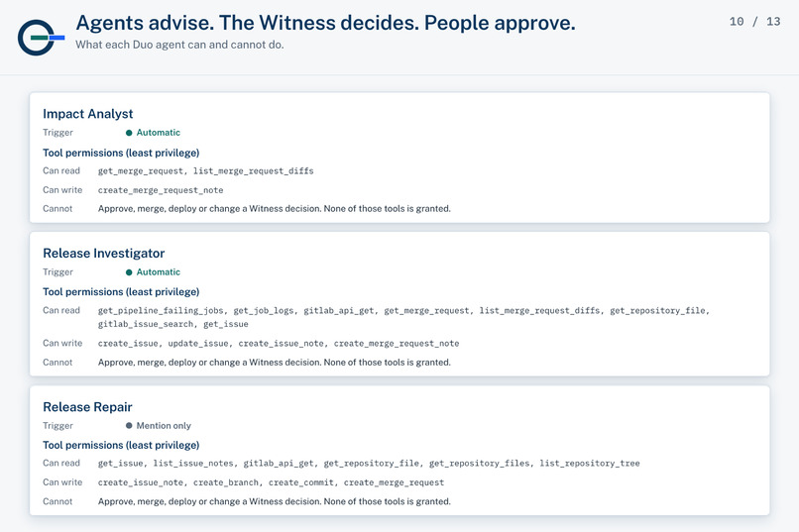The height and width of the screenshot is (532, 799).
Task: Click 'Tool permissions (least privilege)' in Release Investigator card
Action: point(121,291)
